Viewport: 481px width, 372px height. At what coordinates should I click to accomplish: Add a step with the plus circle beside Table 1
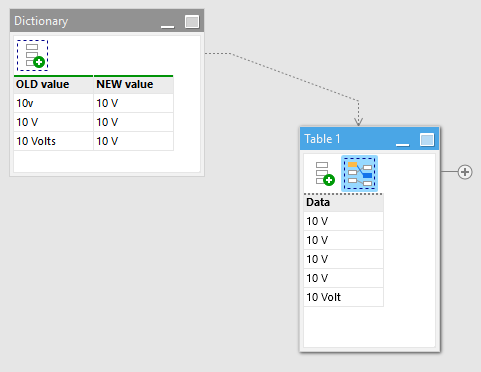(465, 172)
